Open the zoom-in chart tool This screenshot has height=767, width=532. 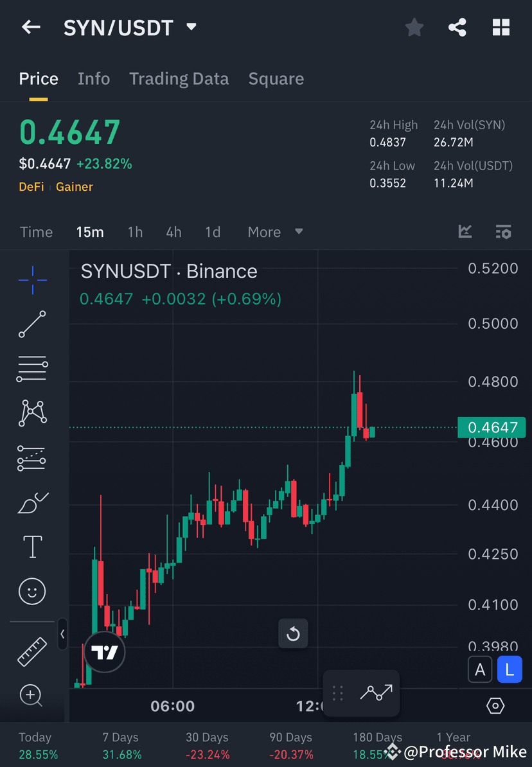tap(32, 696)
